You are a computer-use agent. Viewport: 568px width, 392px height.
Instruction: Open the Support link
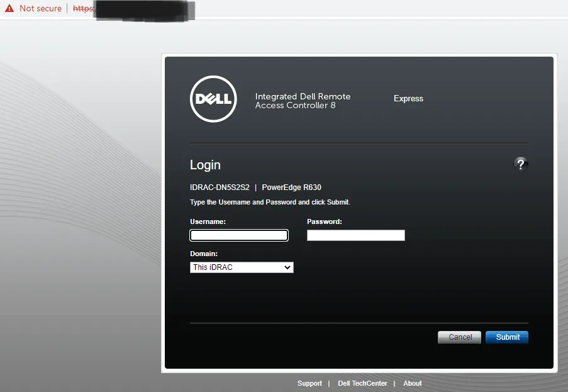(309, 383)
